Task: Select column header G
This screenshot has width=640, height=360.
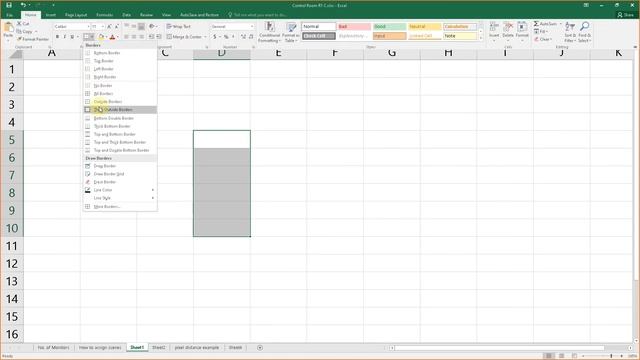Action: pos(392,53)
